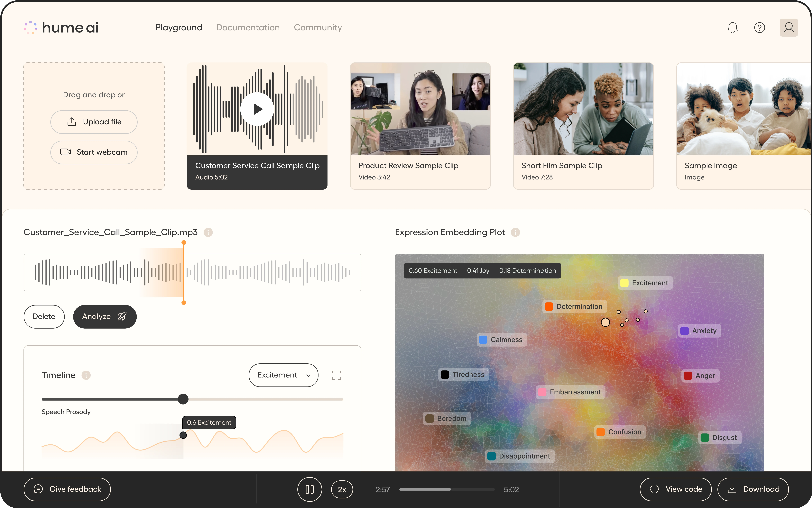Open the notifications bell icon
This screenshot has width=812, height=508.
coord(732,28)
